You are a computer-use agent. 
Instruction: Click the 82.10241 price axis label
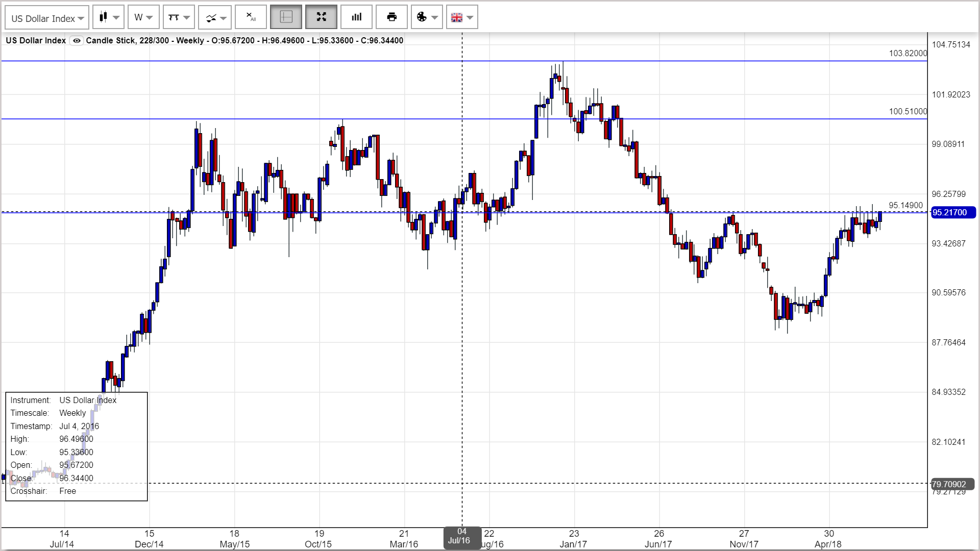pos(948,442)
